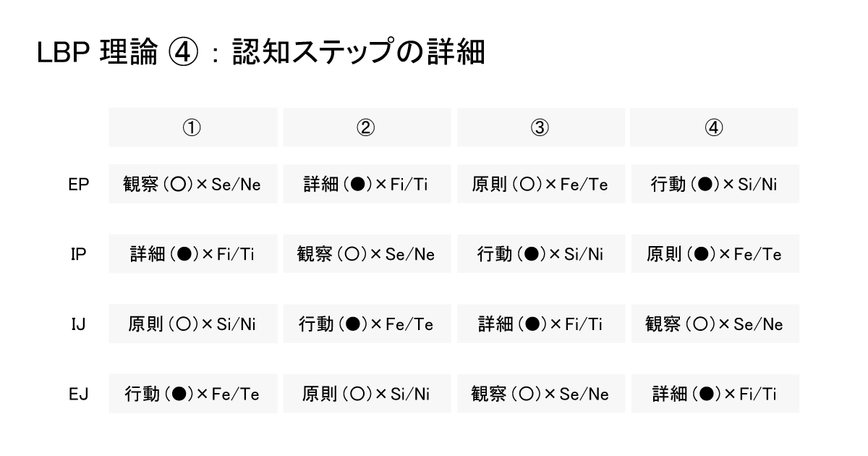Click IJ row cell 原則 × Si/Ni
This screenshot has height=456, width=868.
click(193, 324)
